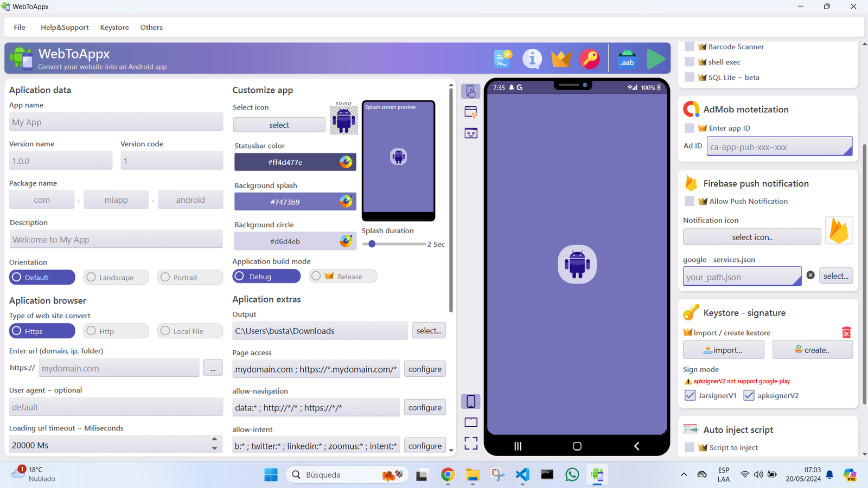This screenshot has height=488, width=868.
Task: Open the Others menu
Action: (151, 27)
